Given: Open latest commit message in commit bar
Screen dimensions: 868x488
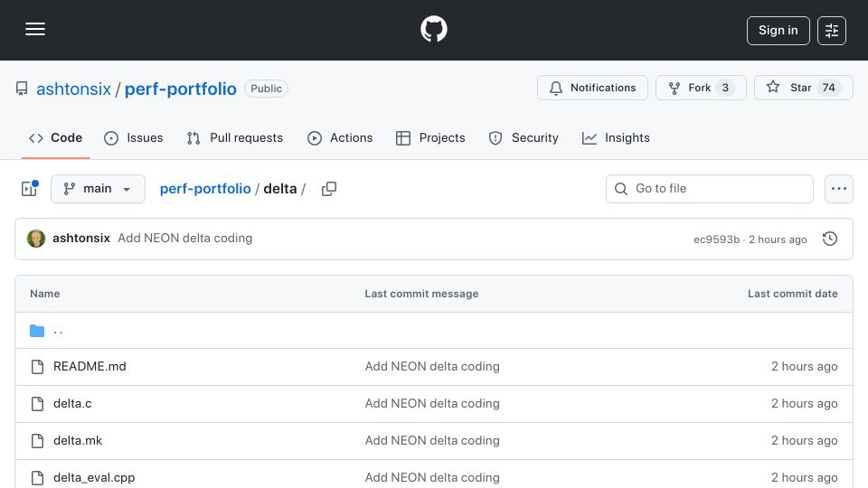Looking at the screenshot, I should [x=184, y=238].
